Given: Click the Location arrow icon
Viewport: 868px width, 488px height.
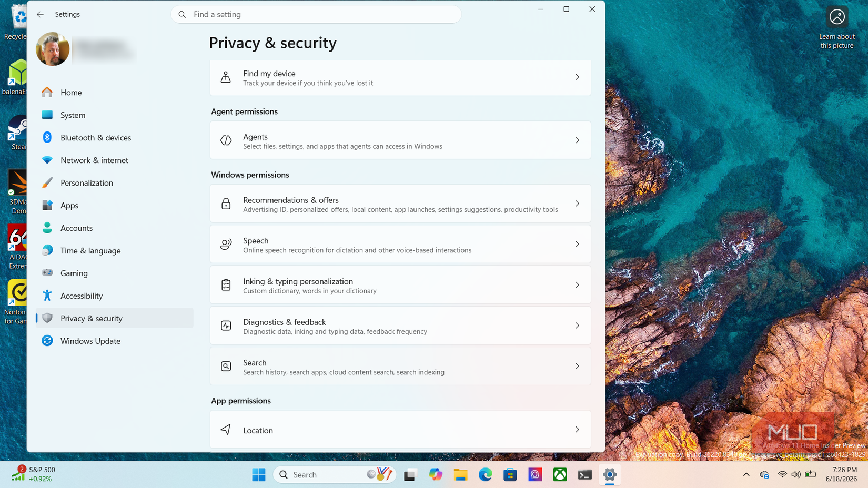Looking at the screenshot, I should (226, 430).
